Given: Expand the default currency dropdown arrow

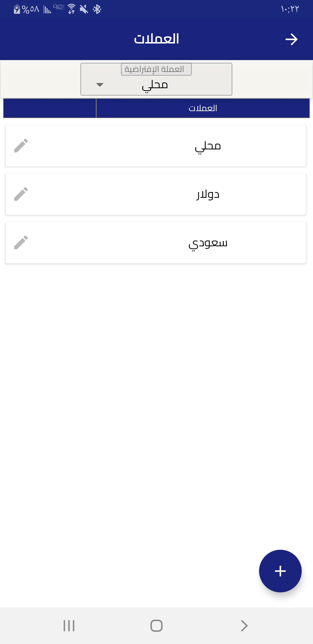Looking at the screenshot, I should [x=100, y=85].
